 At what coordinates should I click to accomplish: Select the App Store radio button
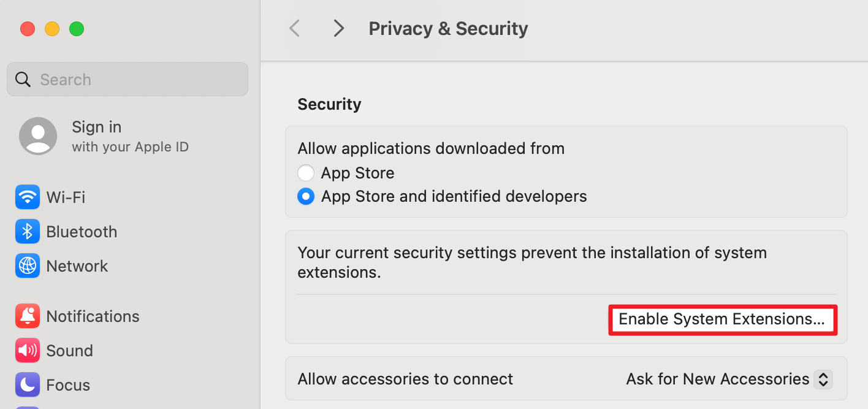[306, 172]
